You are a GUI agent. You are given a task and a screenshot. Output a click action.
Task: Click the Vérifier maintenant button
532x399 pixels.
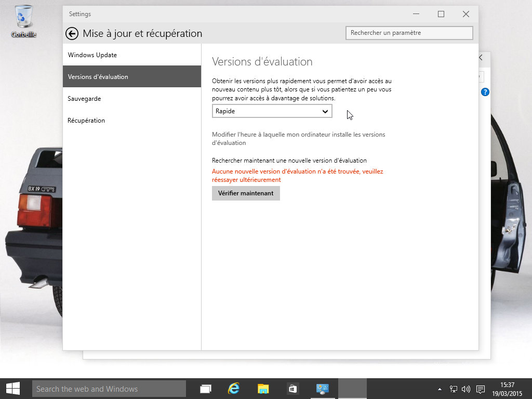pos(246,193)
